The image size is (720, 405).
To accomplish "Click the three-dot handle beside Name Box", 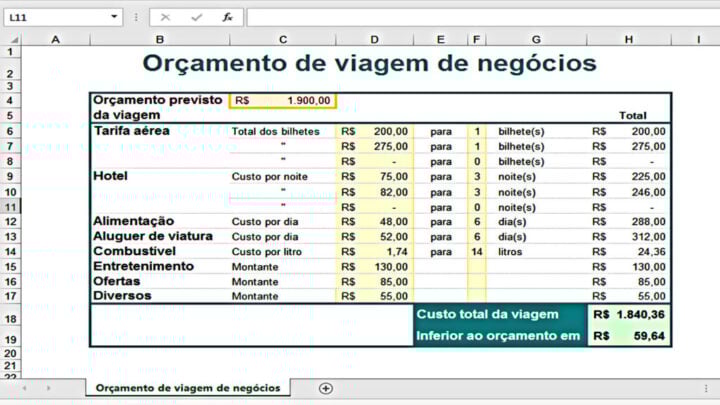I will (138, 17).
